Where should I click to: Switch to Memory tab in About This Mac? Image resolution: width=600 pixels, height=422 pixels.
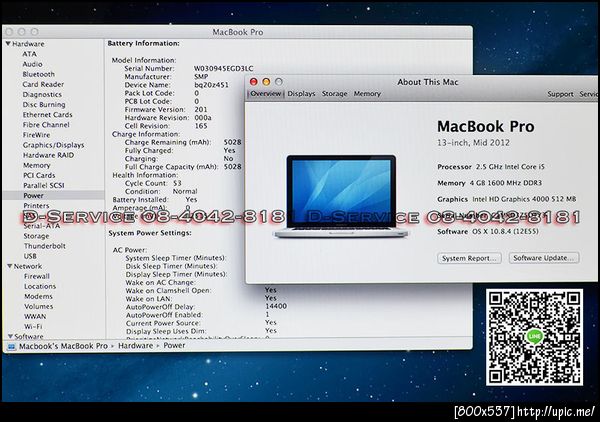(367, 94)
